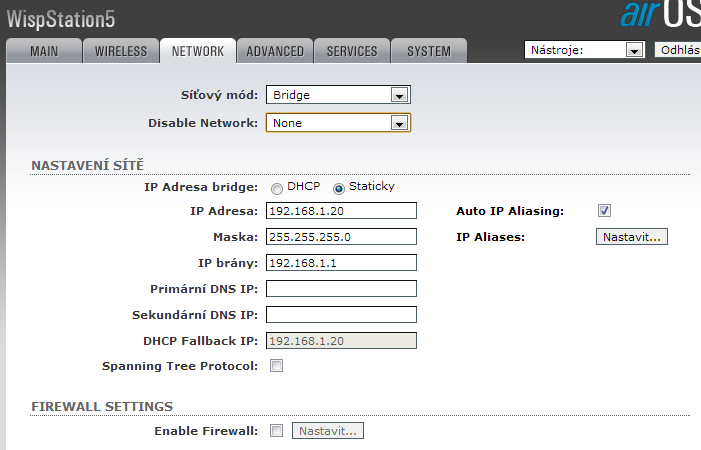The height and width of the screenshot is (450, 701).
Task: Click the IP Adresa input field
Action: [x=341, y=211]
